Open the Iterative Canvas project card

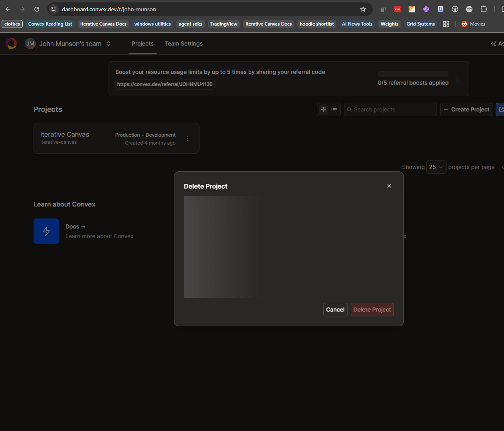click(117, 138)
